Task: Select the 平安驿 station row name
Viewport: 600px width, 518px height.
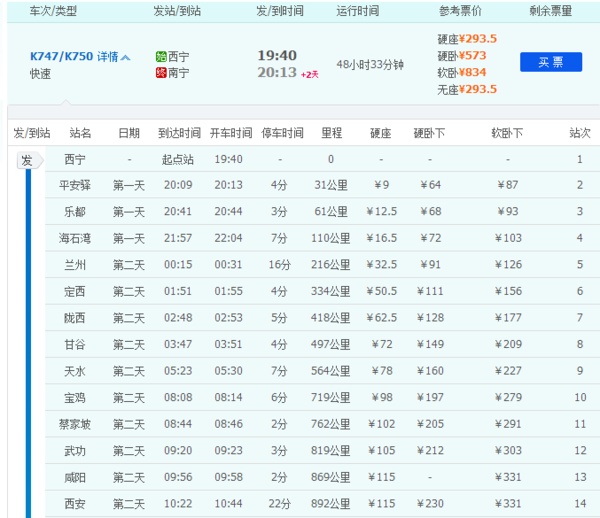Action: 75,185
